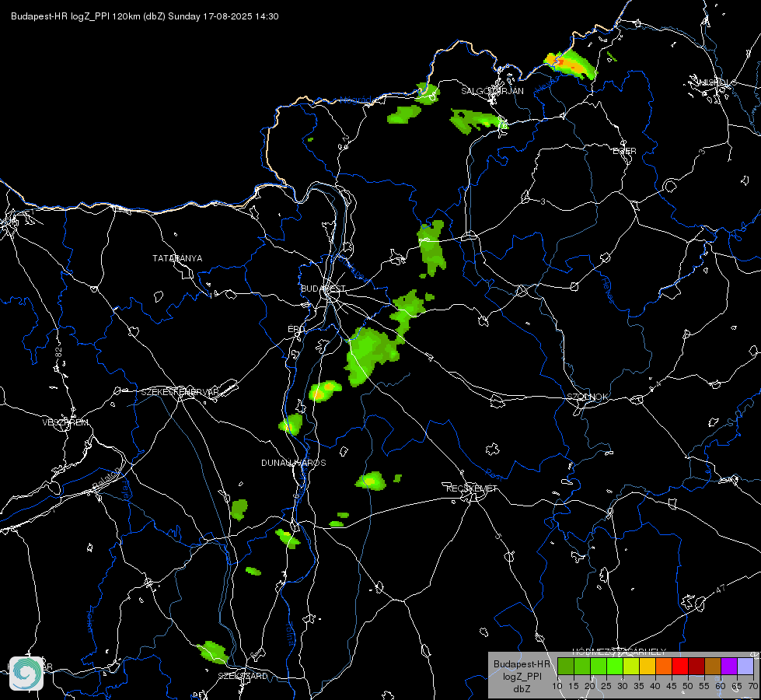The height and width of the screenshot is (700, 761).
Task: Click the blue Nógrád county label
Action: coord(356,100)
